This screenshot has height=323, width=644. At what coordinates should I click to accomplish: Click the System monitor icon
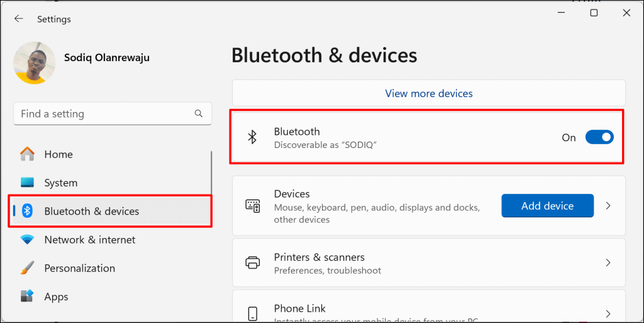[x=27, y=183]
